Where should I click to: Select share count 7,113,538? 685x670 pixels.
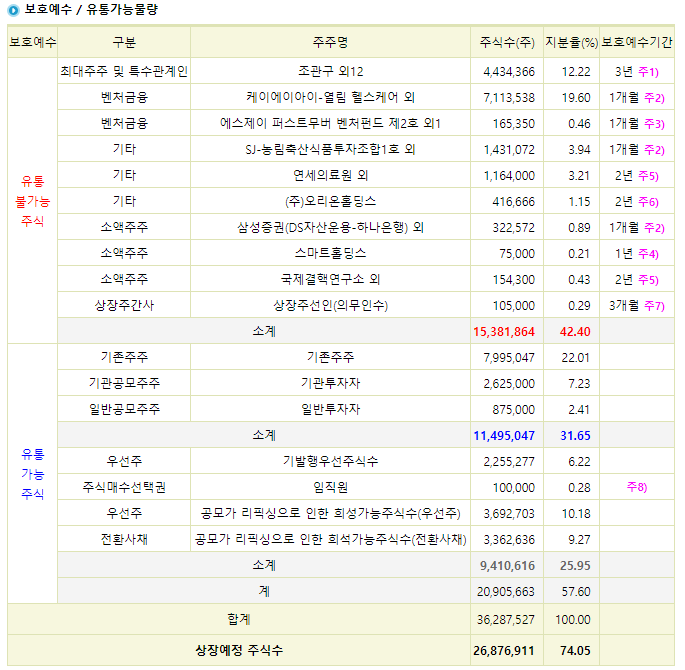pos(509,98)
